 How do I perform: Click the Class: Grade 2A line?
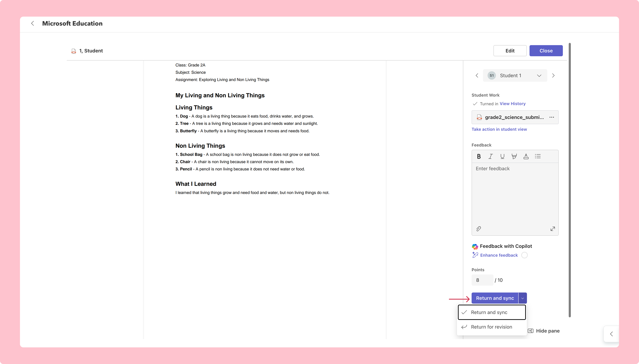(190, 65)
